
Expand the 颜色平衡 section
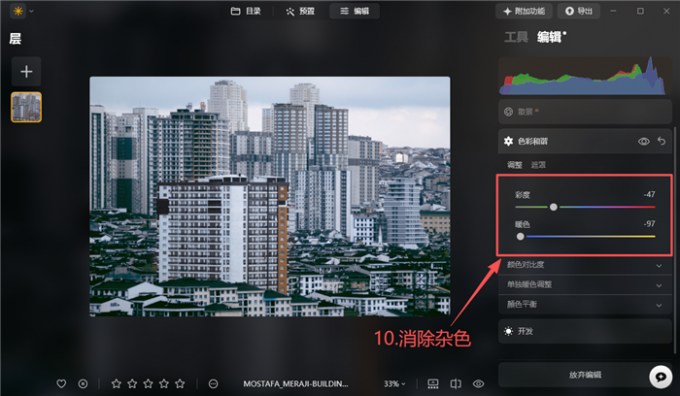click(x=585, y=304)
